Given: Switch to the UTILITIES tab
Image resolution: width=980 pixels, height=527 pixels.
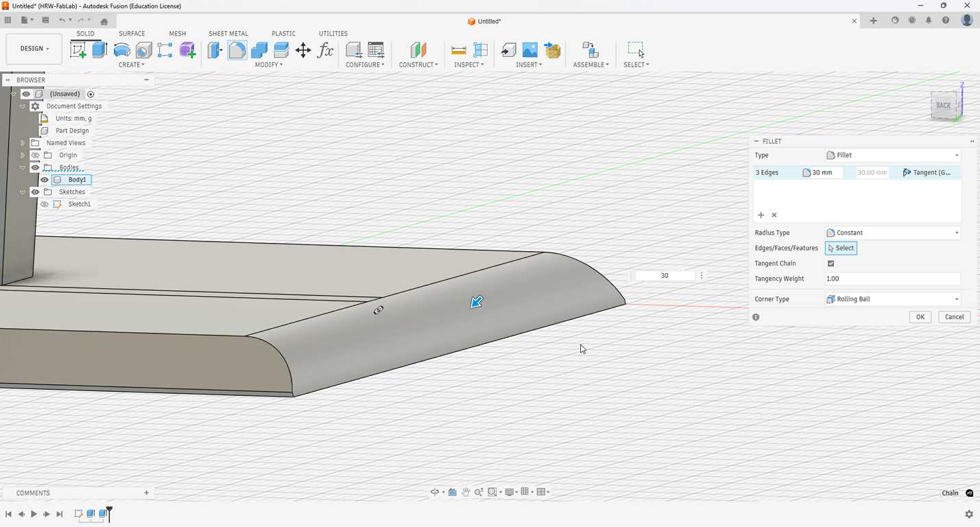Looking at the screenshot, I should coord(333,34).
